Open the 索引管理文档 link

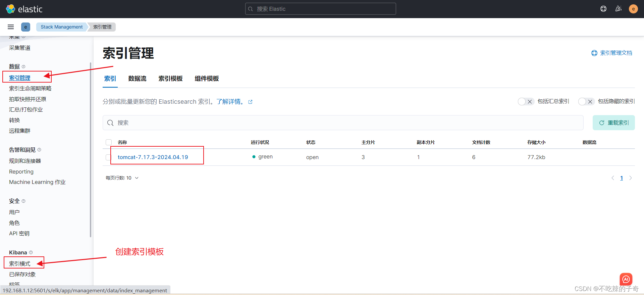612,53
